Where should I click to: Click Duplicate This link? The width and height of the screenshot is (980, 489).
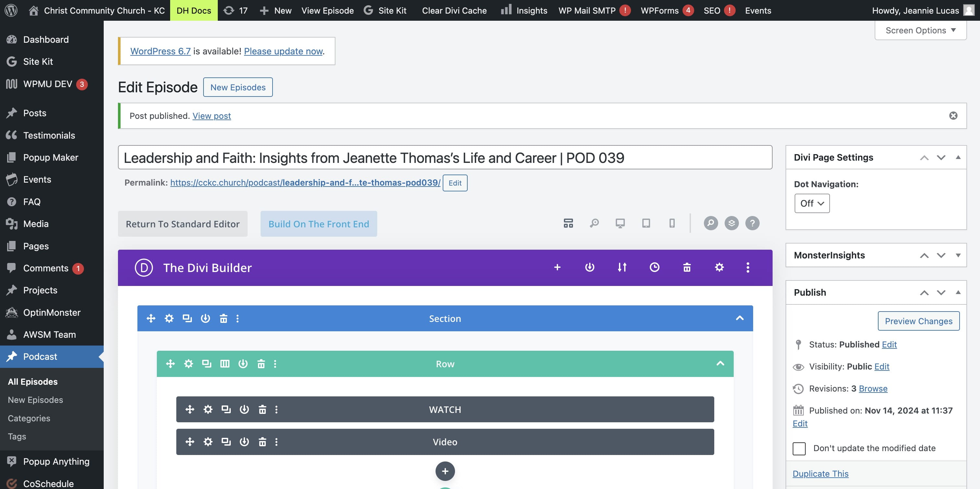pos(820,474)
